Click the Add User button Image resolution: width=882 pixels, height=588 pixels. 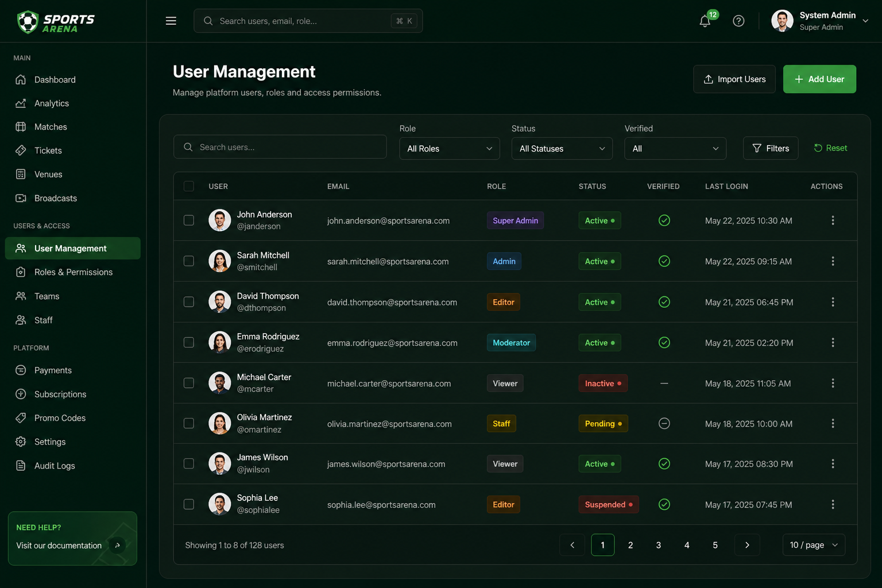click(x=819, y=79)
